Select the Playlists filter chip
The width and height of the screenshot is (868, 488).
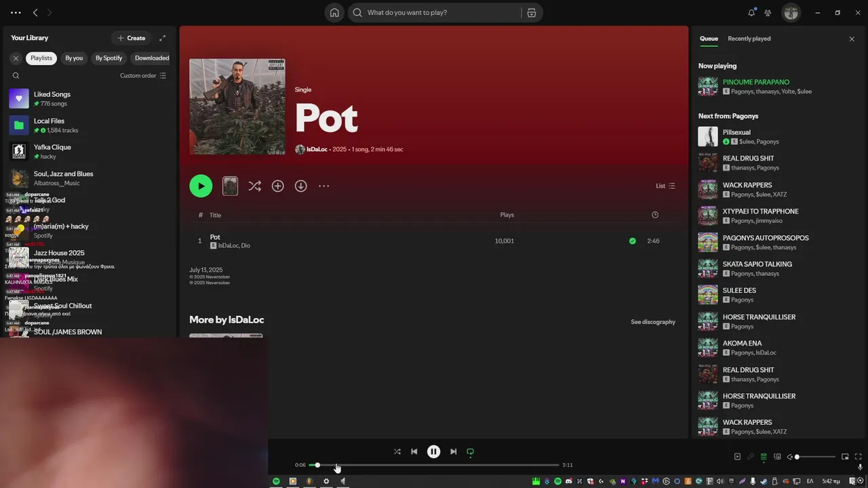point(41,58)
